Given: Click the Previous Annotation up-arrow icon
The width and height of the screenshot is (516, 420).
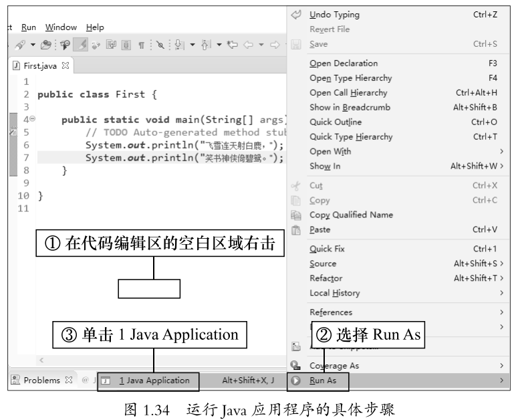Looking at the screenshot, I should click(x=206, y=44).
